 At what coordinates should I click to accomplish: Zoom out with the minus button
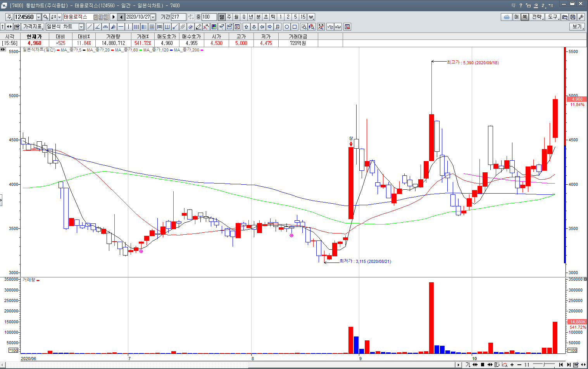tap(519, 365)
